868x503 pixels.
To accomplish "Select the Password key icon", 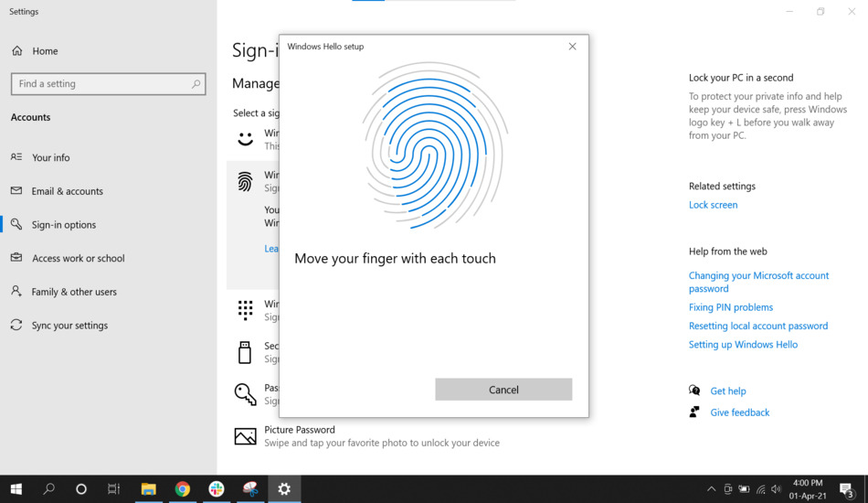I will [x=245, y=394].
